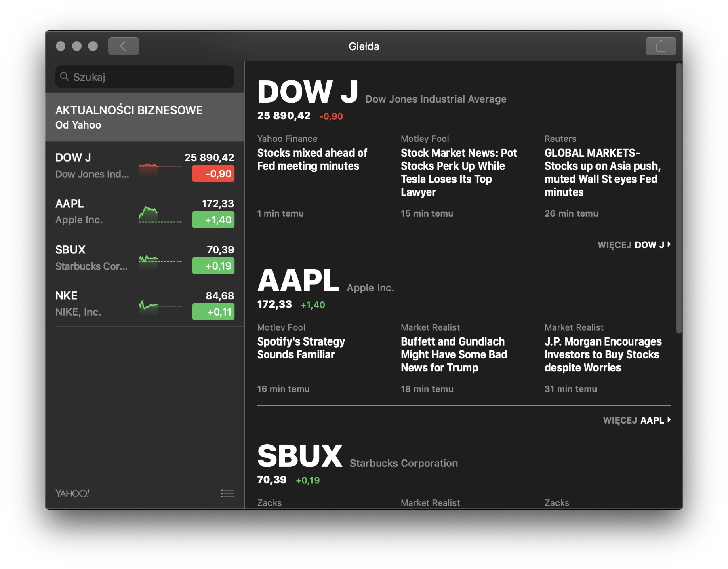This screenshot has height=569, width=728.
Task: Click the 'Yahoo Finance' source label
Action: pos(287,139)
